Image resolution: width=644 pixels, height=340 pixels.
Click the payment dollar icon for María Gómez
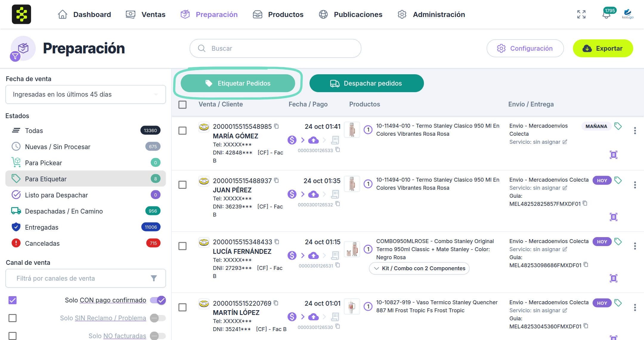click(x=292, y=140)
